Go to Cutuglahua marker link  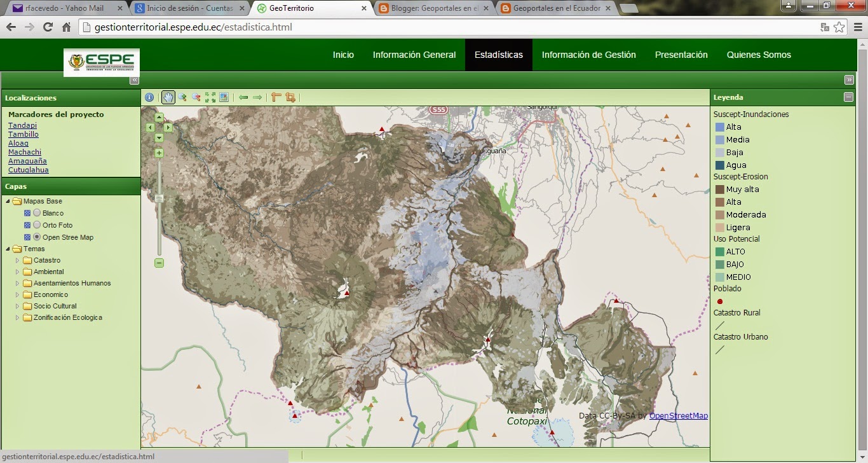(29, 170)
